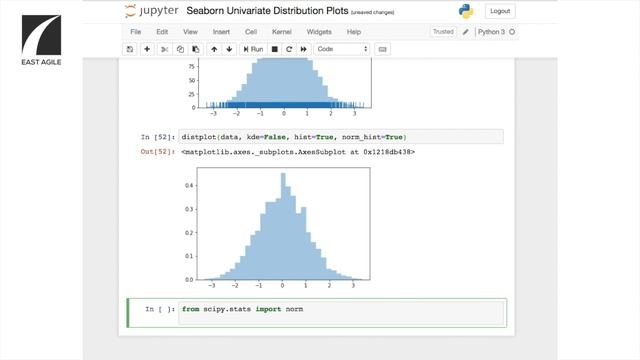Screen dimensions: 640x360
Task: Open the Cell menu
Action: [251, 32]
